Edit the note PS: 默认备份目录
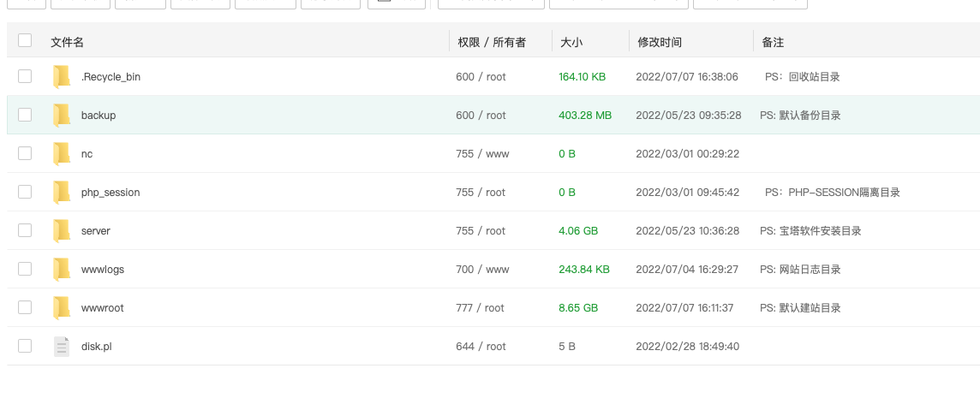 coord(800,116)
